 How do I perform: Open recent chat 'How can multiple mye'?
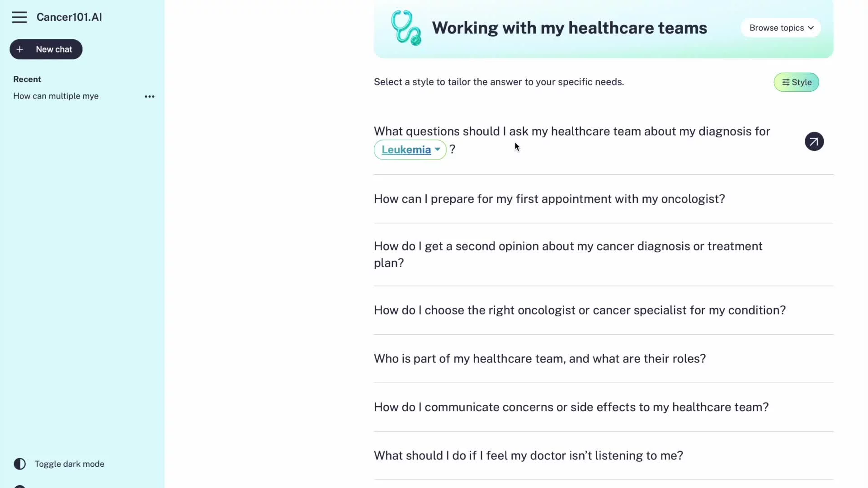56,96
